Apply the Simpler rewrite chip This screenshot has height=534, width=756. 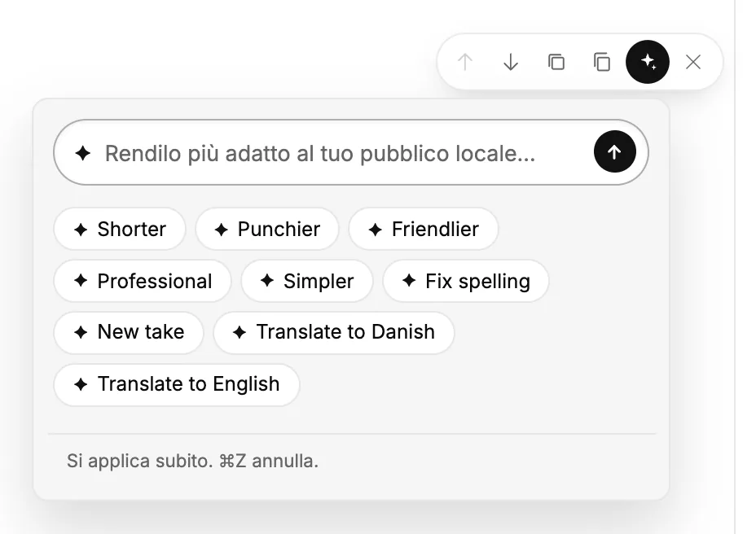pos(307,281)
